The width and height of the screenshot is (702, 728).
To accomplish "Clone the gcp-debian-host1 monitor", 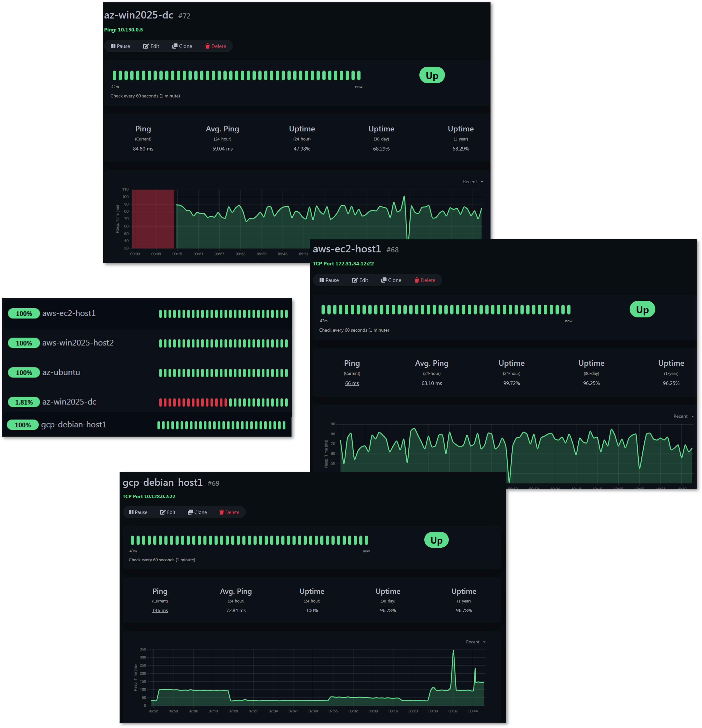I will coord(197,512).
